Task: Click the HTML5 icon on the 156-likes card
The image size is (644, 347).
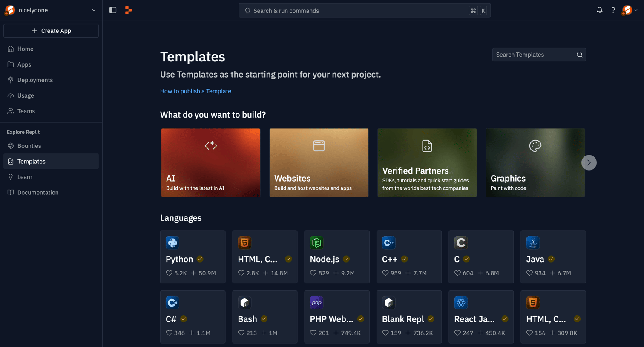Action: click(x=533, y=302)
